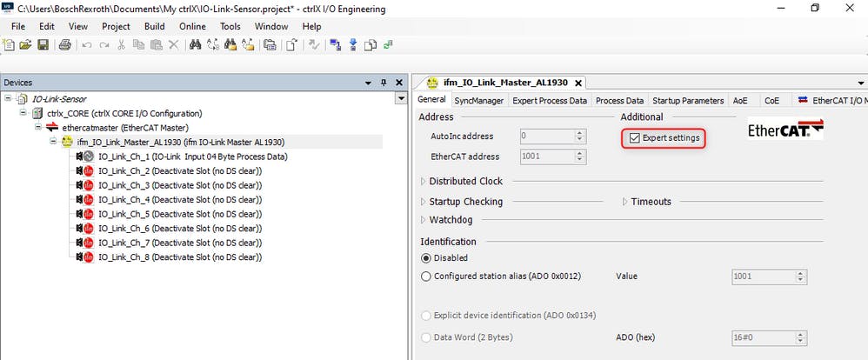The image size is (868, 360).
Task: Save the project with floppy disk icon
Action: (43, 45)
